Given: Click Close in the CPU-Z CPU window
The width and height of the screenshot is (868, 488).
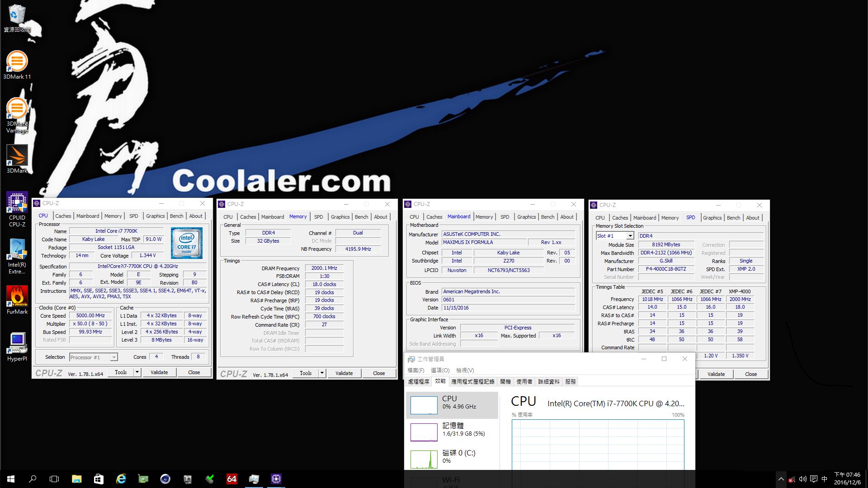Looking at the screenshot, I should point(194,372).
